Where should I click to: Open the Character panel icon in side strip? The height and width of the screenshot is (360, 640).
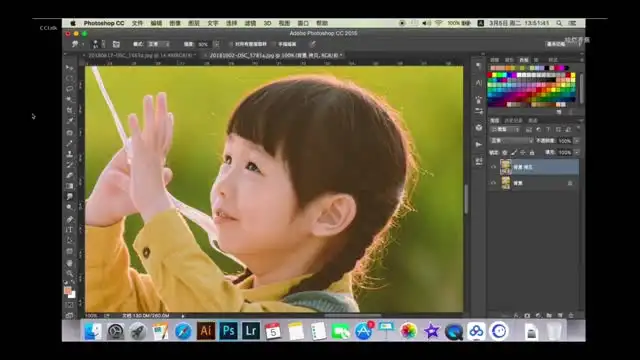(479, 83)
